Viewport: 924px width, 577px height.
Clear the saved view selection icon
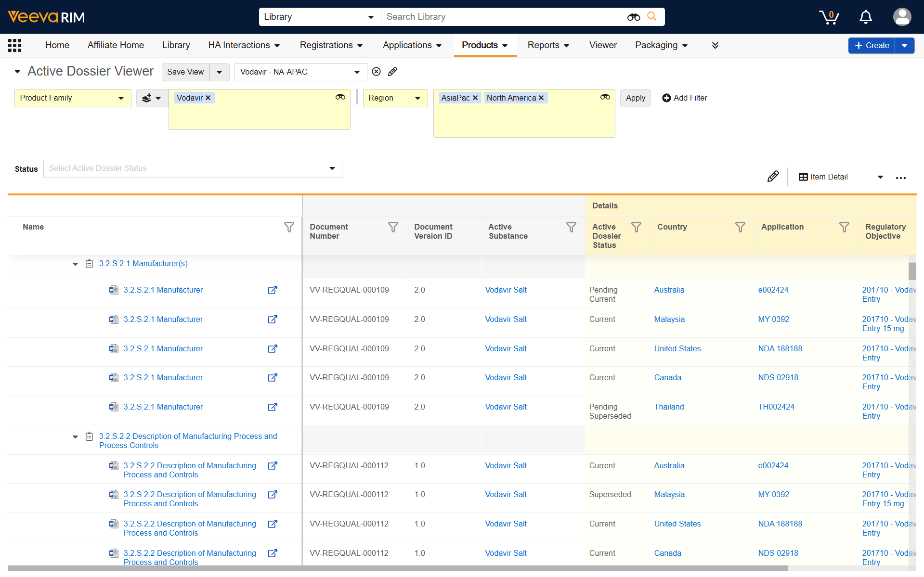377,72
